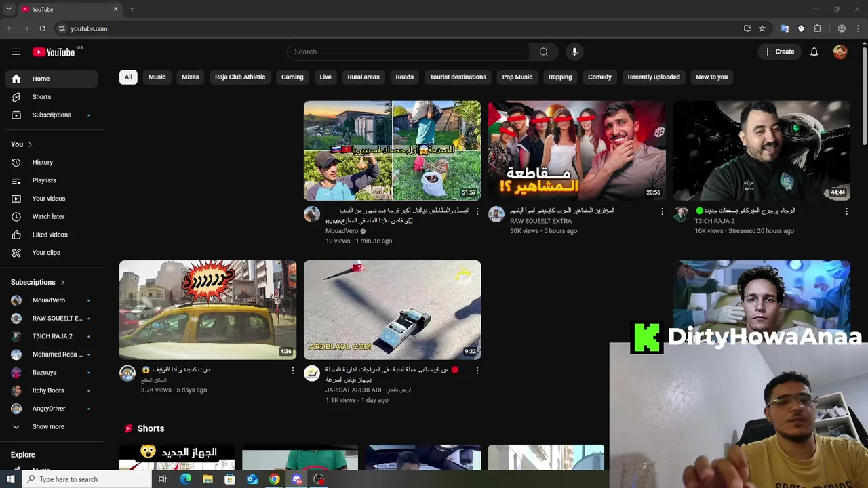Open Itchy Boots subscription channel

coord(52,391)
